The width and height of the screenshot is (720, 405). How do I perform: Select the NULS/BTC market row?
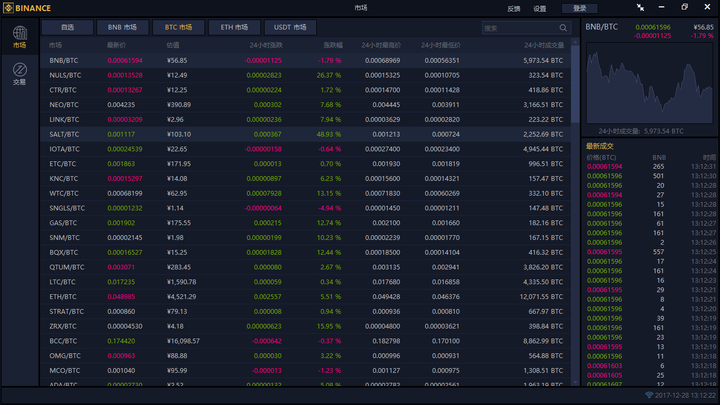coord(306,75)
